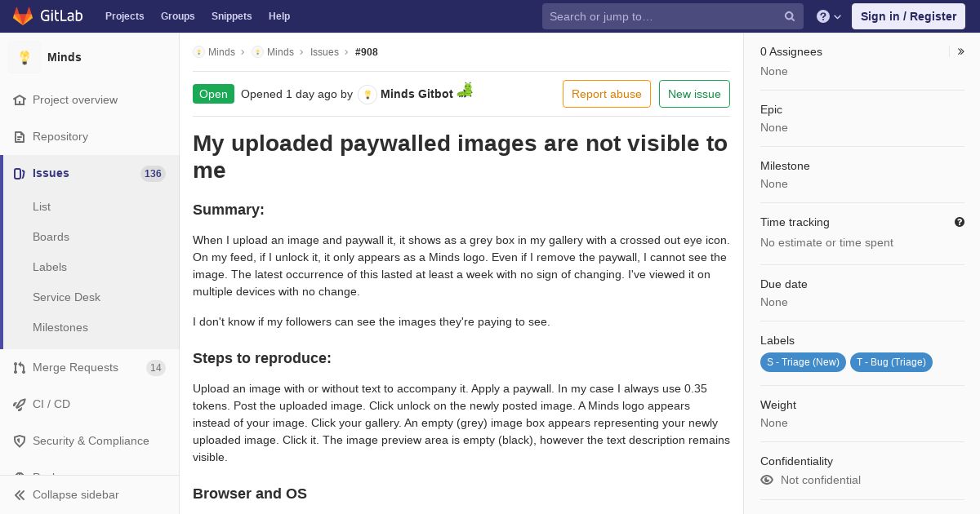Screen dimensions: 980x514
Task: Open the Help menu item
Action: pyautogui.click(x=279, y=16)
